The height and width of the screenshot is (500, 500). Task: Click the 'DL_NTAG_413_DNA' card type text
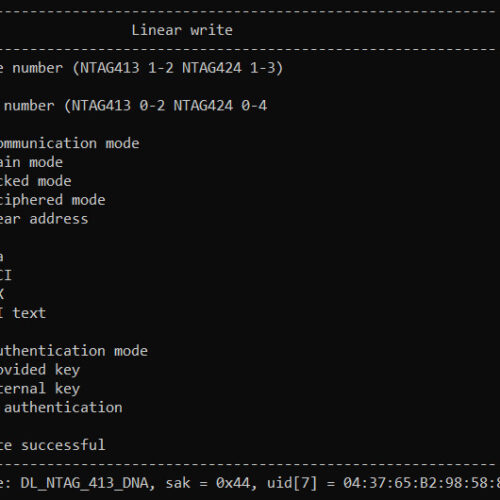pyautogui.click(x=84, y=483)
